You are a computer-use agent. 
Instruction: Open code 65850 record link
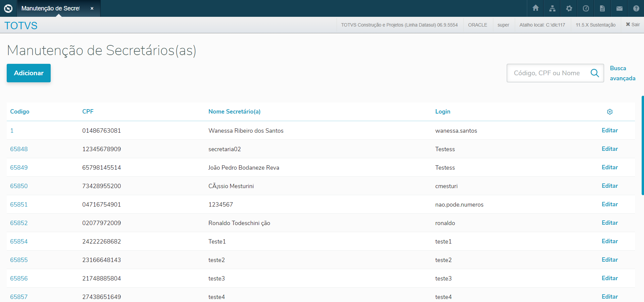tap(19, 186)
